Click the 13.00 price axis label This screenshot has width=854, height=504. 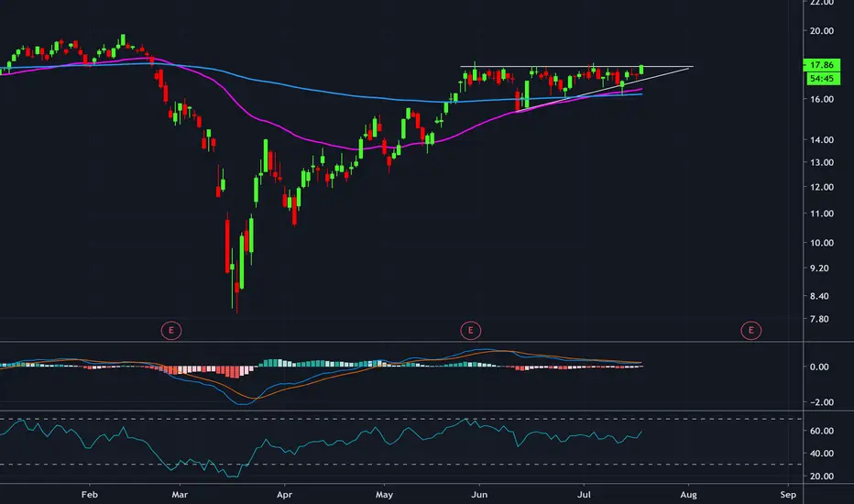point(821,162)
